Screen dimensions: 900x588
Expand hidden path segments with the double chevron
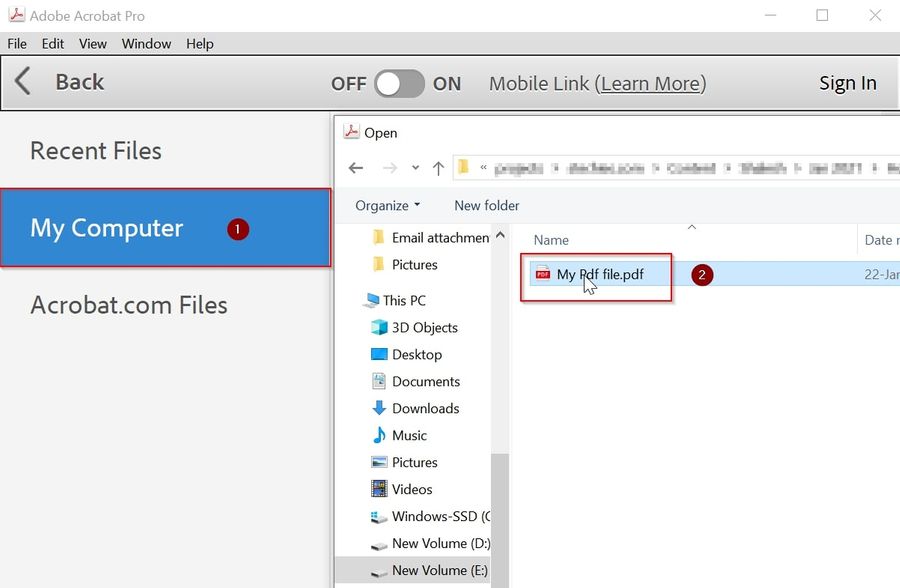pos(483,168)
